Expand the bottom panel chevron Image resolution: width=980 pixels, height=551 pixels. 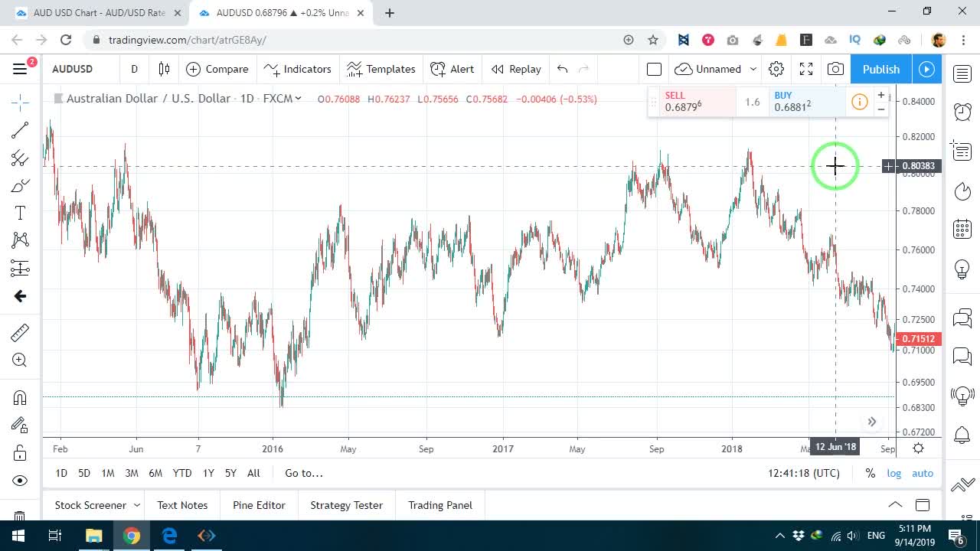(x=895, y=505)
